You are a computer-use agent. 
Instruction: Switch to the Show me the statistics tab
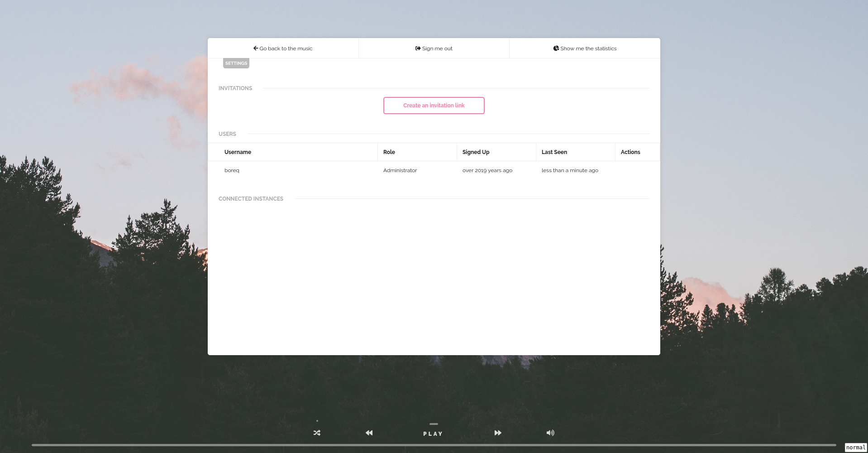tap(585, 48)
